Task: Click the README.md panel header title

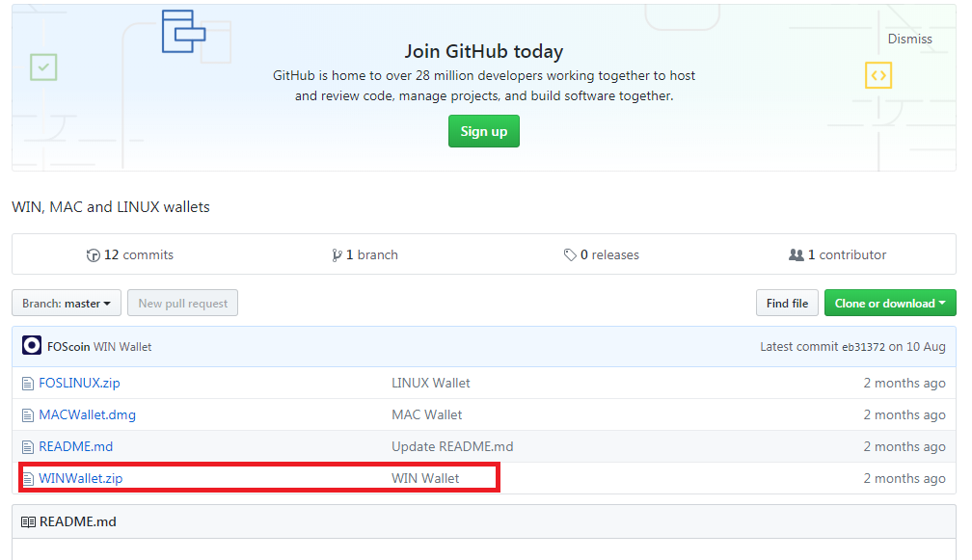Action: pos(77,521)
